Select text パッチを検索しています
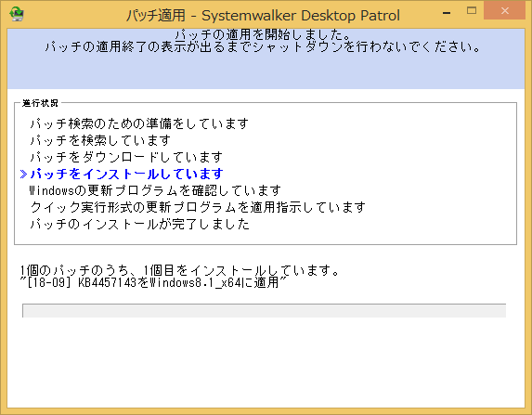The image size is (532, 415). point(100,140)
